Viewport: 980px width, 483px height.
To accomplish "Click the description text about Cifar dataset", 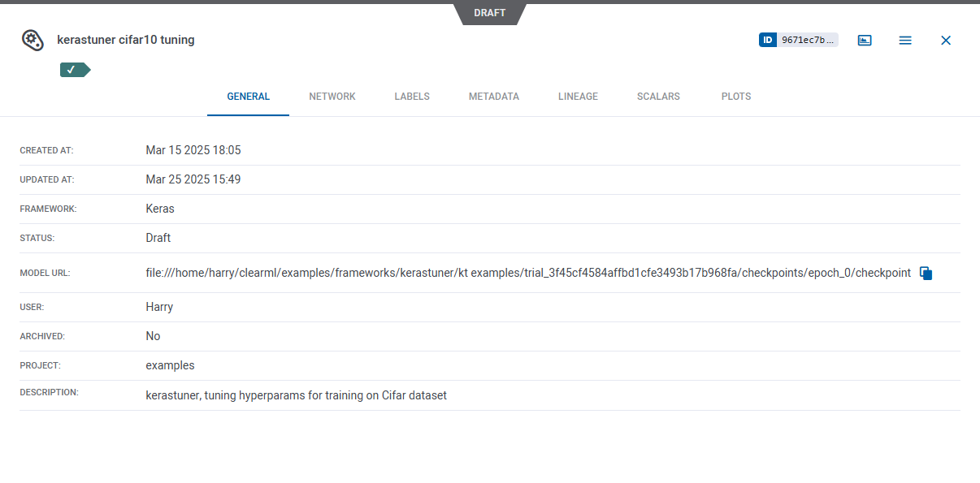I will 296,395.
